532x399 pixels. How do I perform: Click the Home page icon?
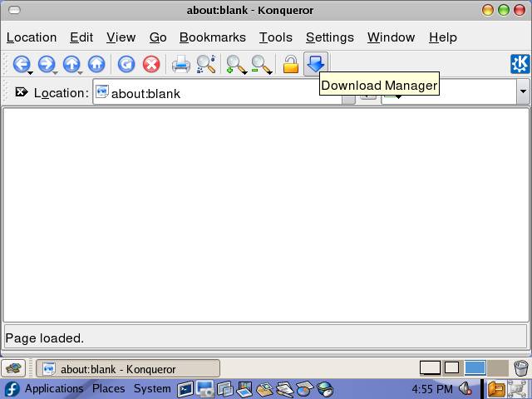96,64
